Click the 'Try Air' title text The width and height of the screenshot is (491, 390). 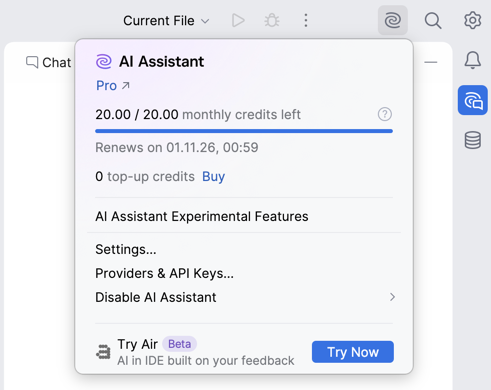tap(137, 344)
